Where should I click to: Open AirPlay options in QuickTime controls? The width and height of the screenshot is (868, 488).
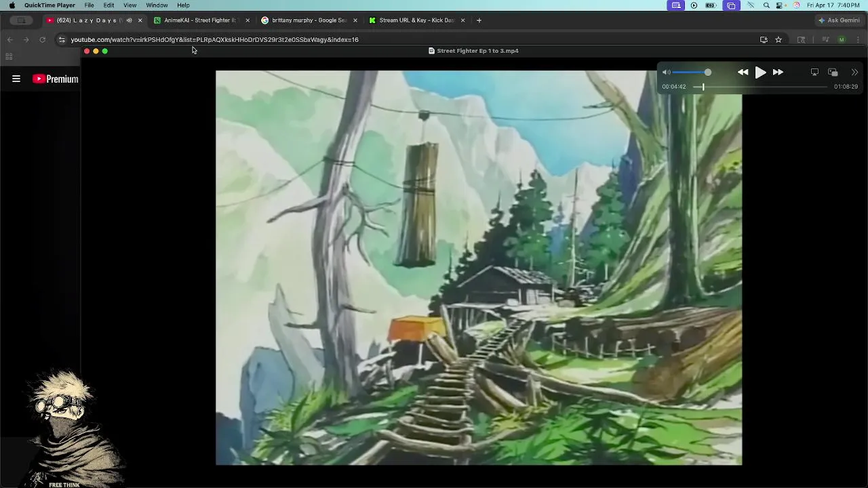(x=814, y=72)
